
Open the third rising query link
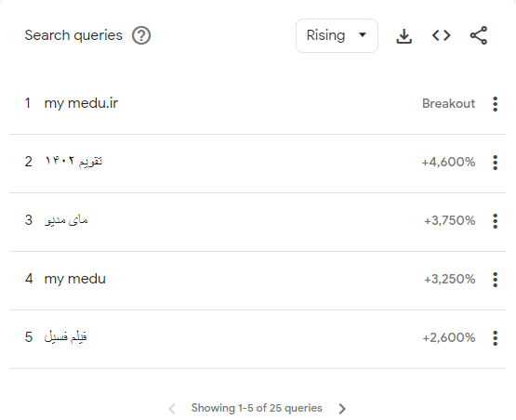pyautogui.click(x=66, y=220)
